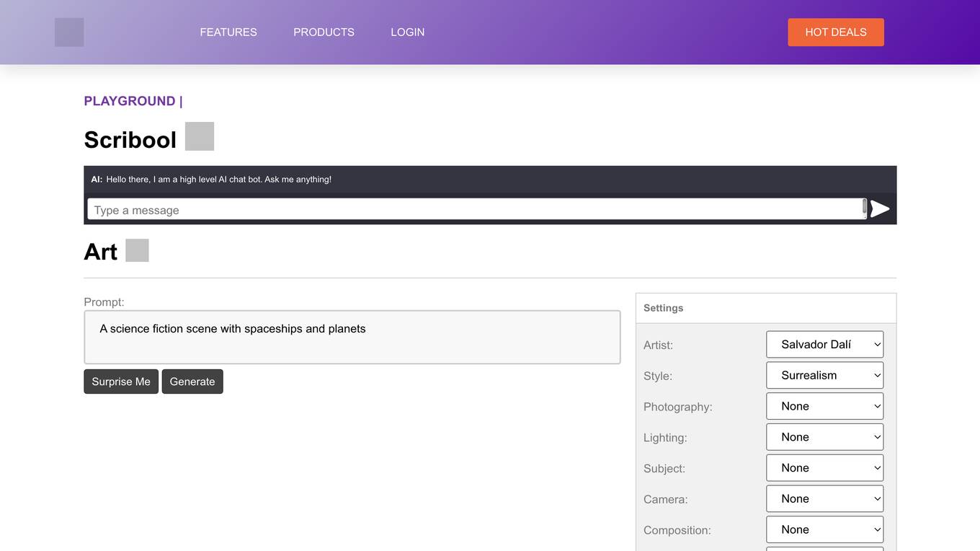Click the Composition: label

coord(677,530)
